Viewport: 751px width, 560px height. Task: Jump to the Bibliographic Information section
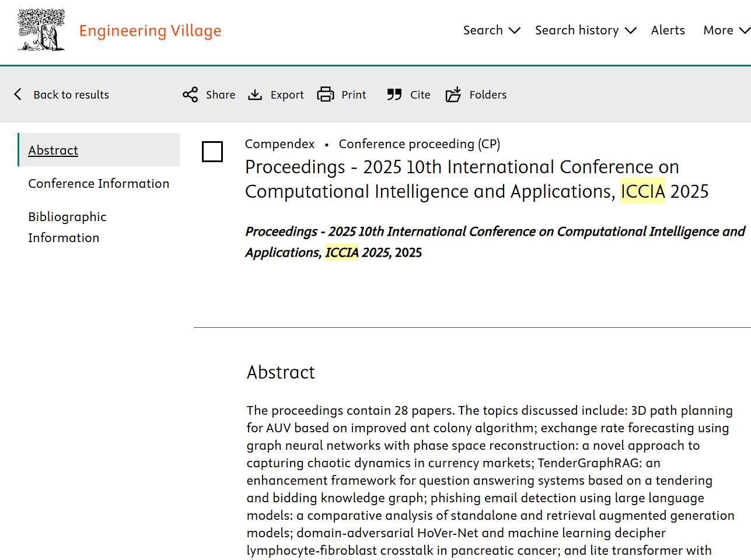[x=67, y=227]
